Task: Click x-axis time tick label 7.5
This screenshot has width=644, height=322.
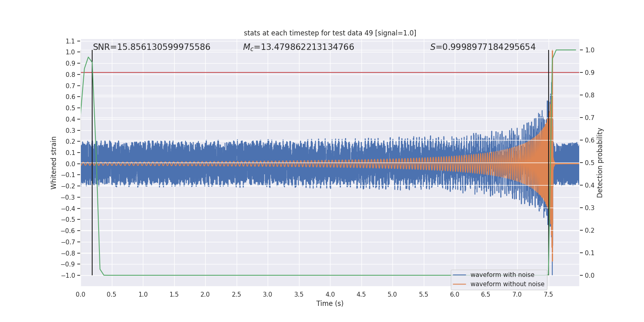Action: tap(548, 295)
